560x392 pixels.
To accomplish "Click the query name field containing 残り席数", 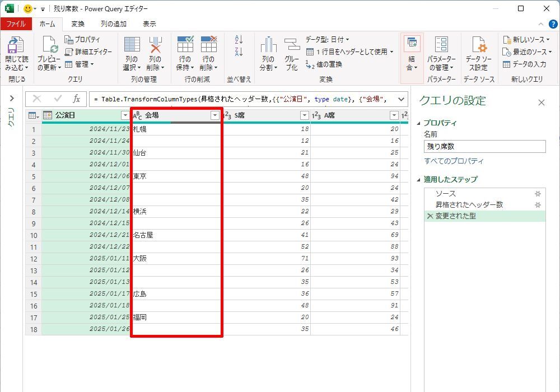I will coord(484,147).
